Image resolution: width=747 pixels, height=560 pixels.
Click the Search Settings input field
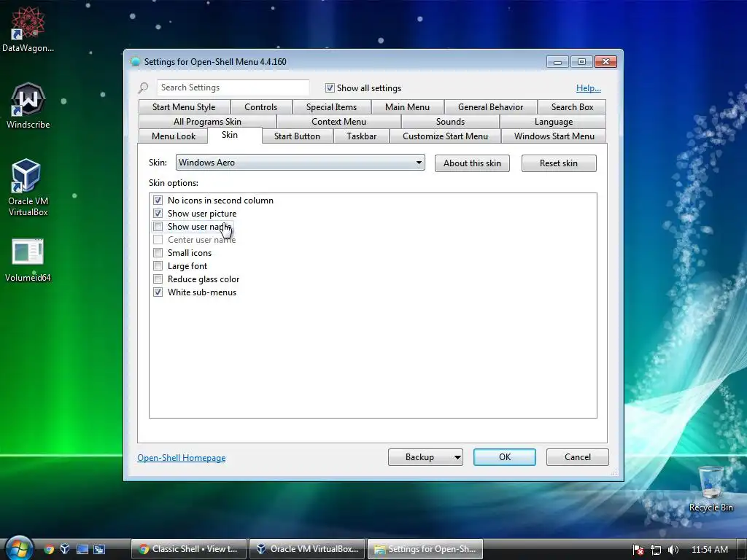233,87
